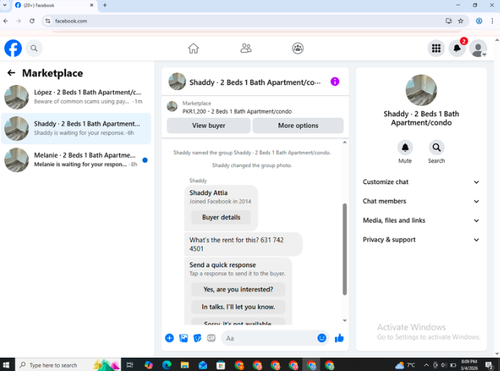Focus the Aa message input field
Viewport: 500px width, 371px height.
268,338
